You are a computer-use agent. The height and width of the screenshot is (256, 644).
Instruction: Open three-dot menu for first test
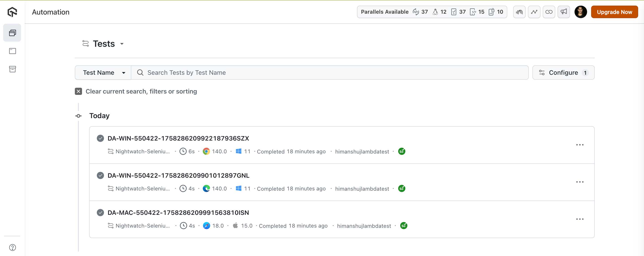click(579, 145)
